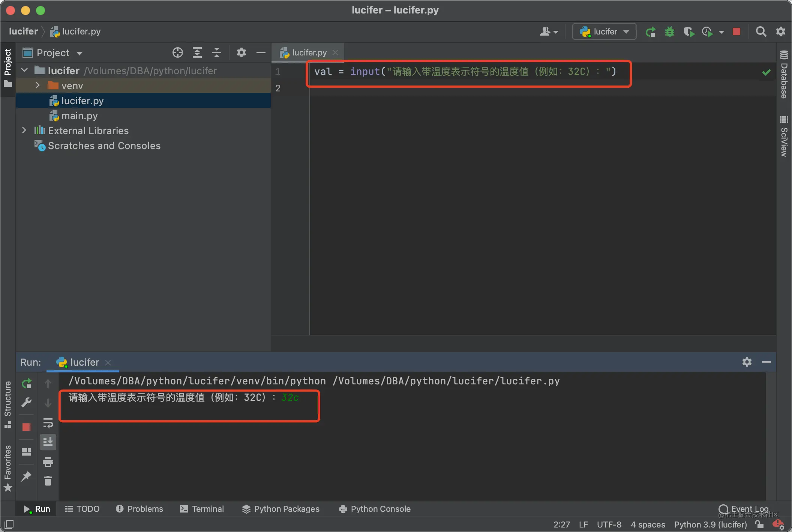Open the user account icon menu
Viewport: 792px width, 532px height.
coord(549,32)
